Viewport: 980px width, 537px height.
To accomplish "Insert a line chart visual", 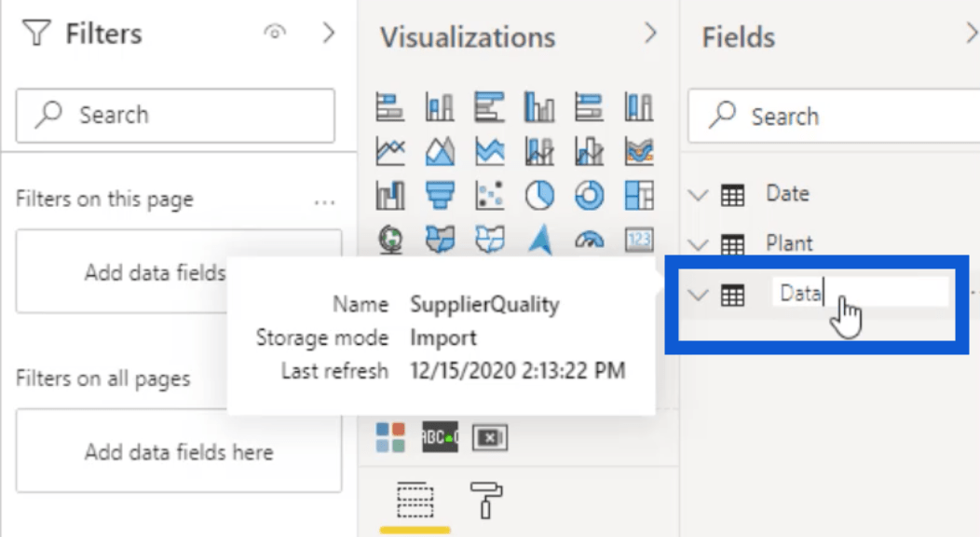I will pyautogui.click(x=390, y=151).
